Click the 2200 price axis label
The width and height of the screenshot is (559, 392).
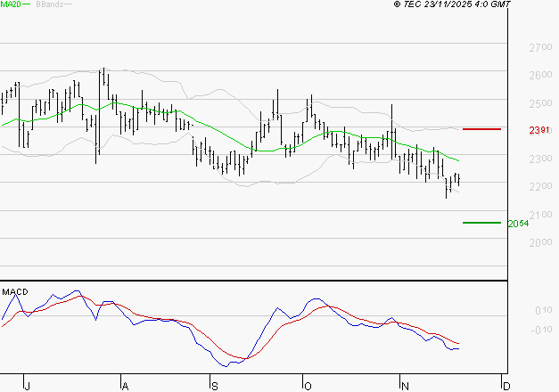pyautogui.click(x=540, y=186)
